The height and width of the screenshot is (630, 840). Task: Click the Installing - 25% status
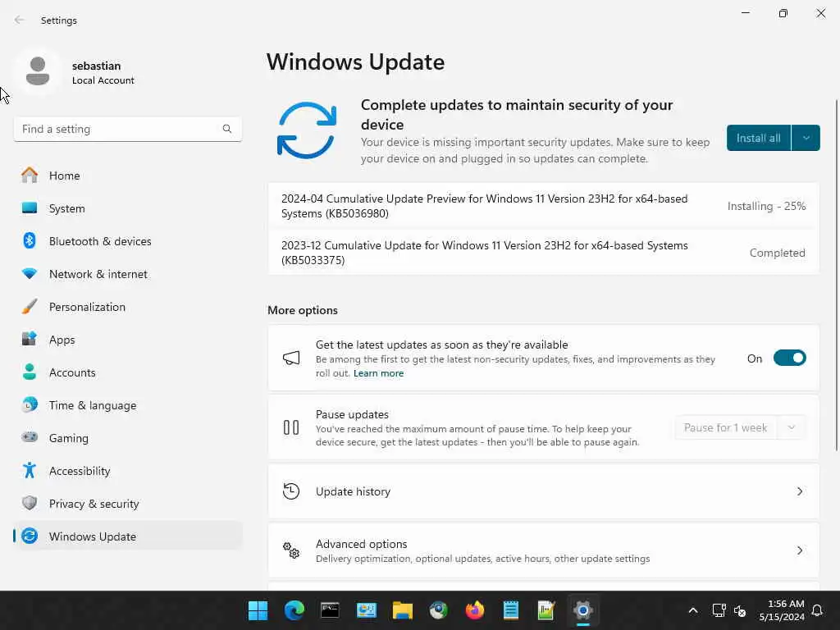pos(767,206)
